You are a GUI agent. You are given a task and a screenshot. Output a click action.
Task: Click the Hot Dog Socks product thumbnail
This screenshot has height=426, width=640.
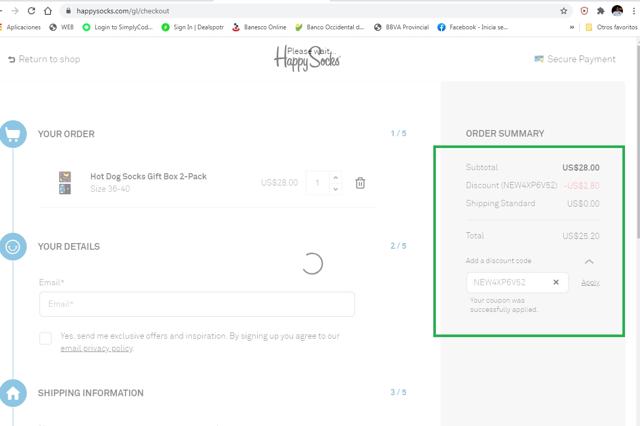pos(65,182)
